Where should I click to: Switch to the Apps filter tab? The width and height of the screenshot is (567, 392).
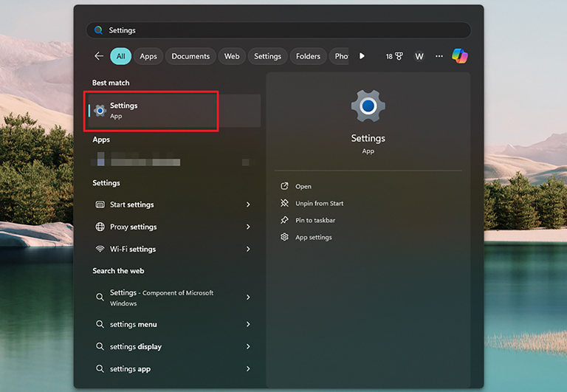[x=148, y=56]
